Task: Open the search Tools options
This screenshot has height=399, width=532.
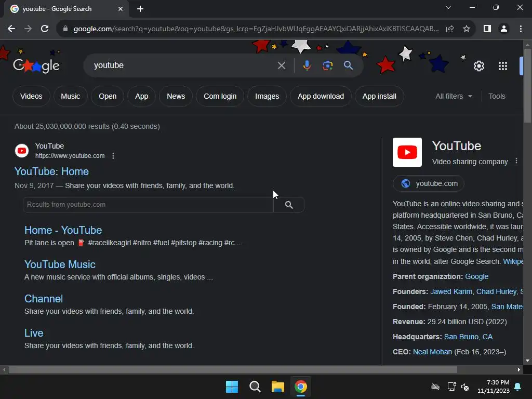Action: click(497, 96)
